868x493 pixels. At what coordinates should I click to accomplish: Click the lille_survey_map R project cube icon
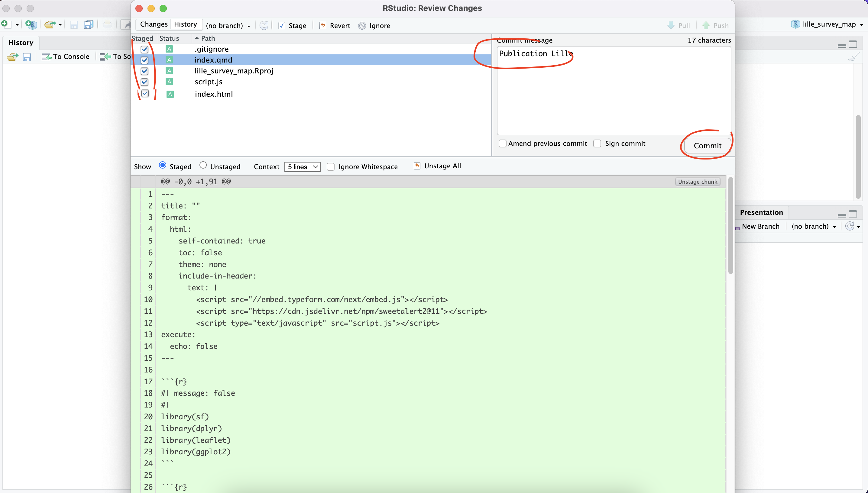(795, 24)
